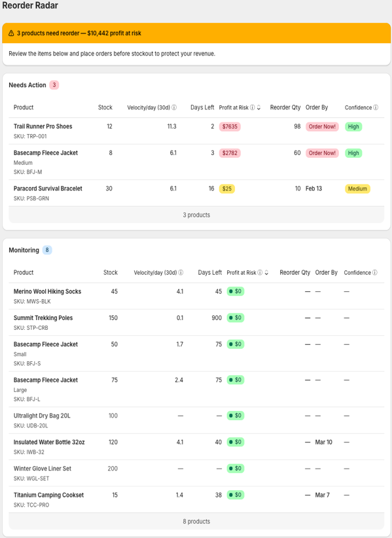The width and height of the screenshot is (392, 538).
Task: Click the warning triangle icon in the alert banner
Action: [12, 32]
